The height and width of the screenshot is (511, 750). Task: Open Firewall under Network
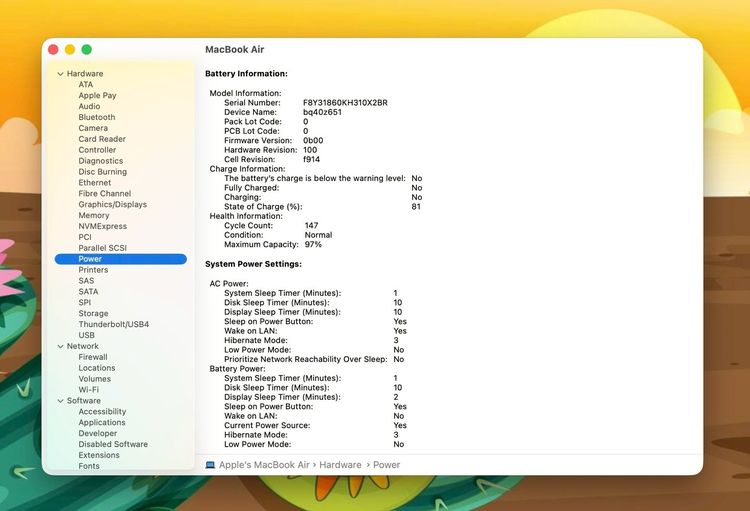93,357
